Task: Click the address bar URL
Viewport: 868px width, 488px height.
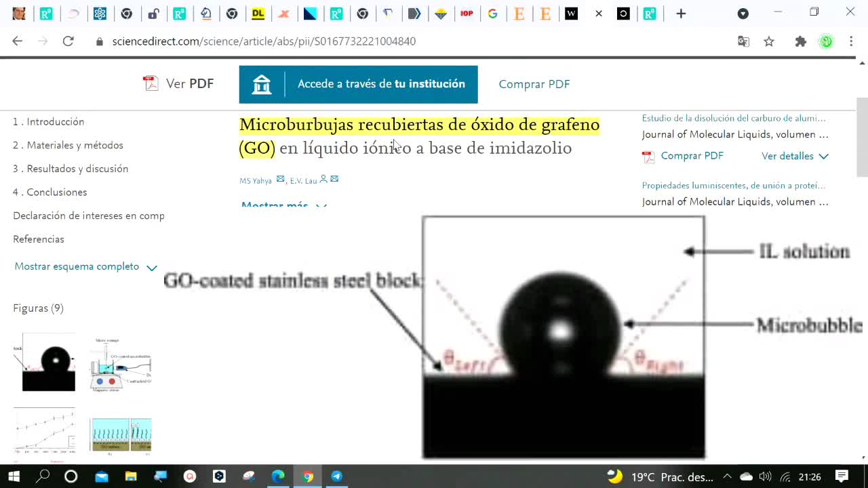Action: coord(264,41)
